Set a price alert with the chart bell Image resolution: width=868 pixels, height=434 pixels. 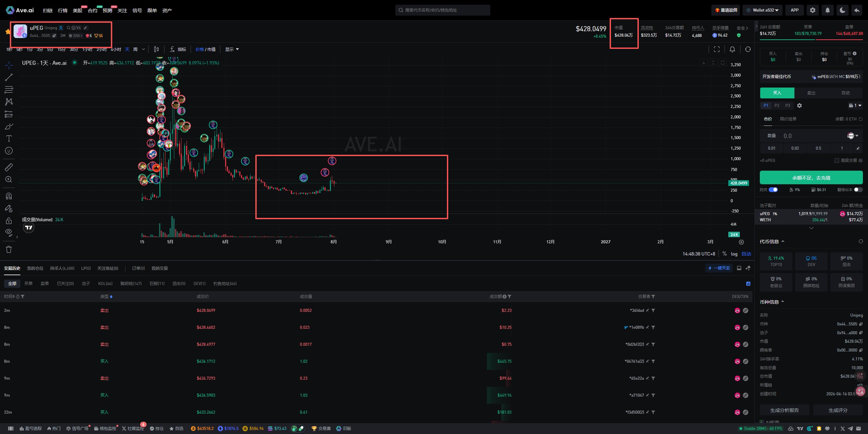732,49
